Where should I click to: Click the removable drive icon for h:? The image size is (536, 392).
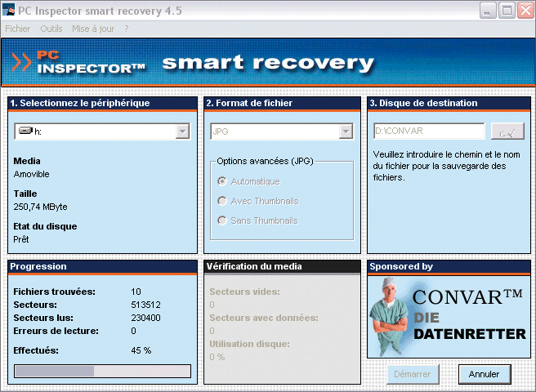tap(25, 131)
